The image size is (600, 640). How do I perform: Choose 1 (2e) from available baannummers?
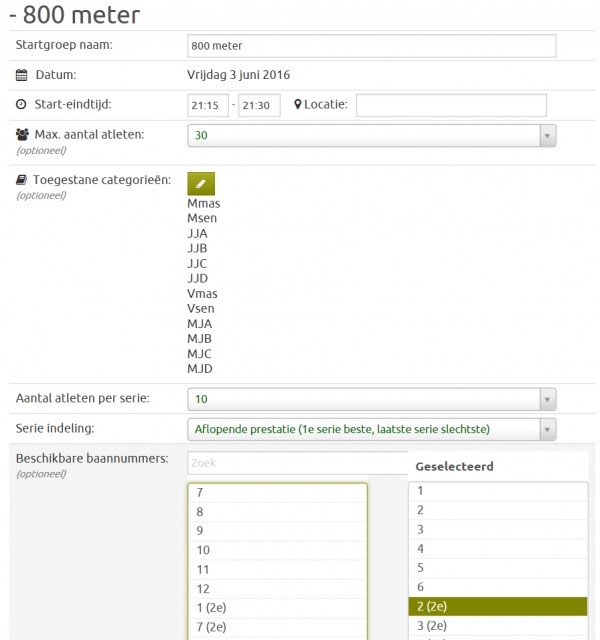tap(277, 607)
